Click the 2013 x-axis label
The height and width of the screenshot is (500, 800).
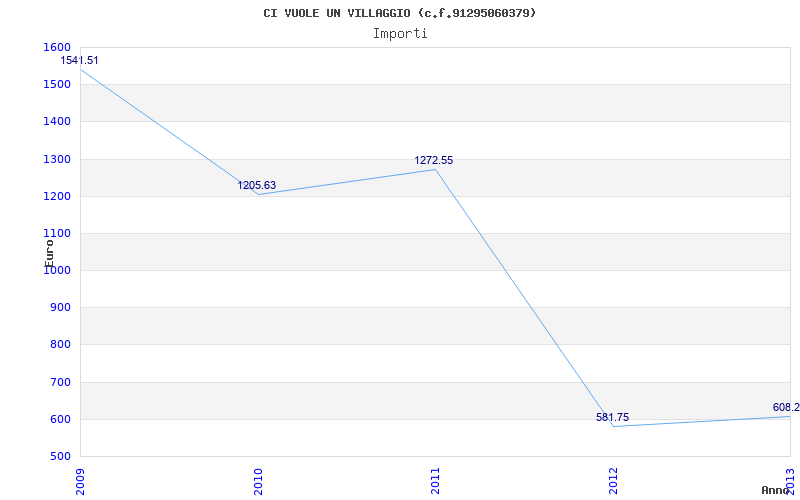click(x=790, y=481)
